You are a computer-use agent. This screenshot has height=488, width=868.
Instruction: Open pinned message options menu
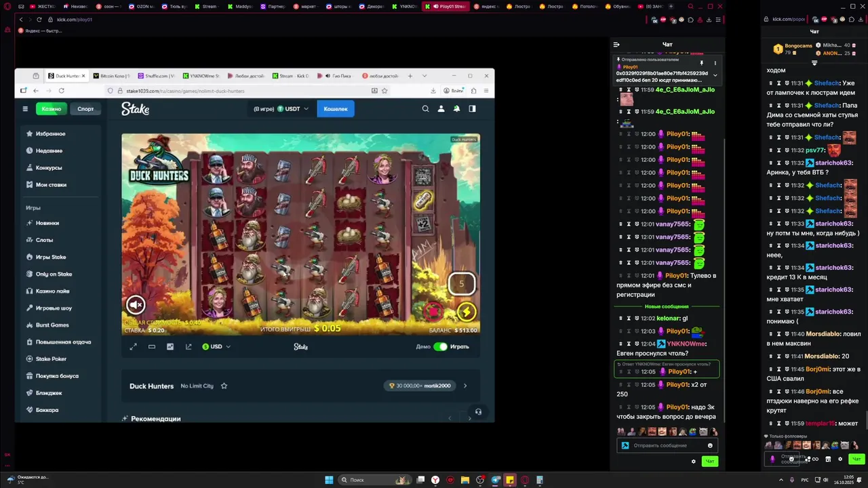(715, 63)
